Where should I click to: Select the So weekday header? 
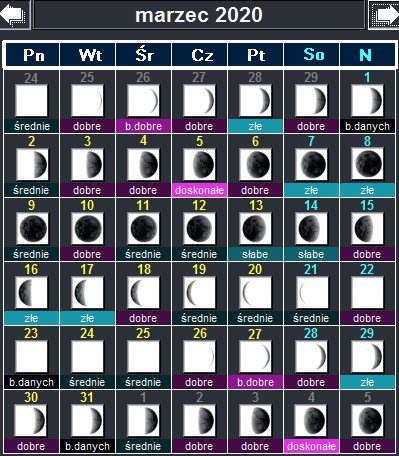click(312, 55)
